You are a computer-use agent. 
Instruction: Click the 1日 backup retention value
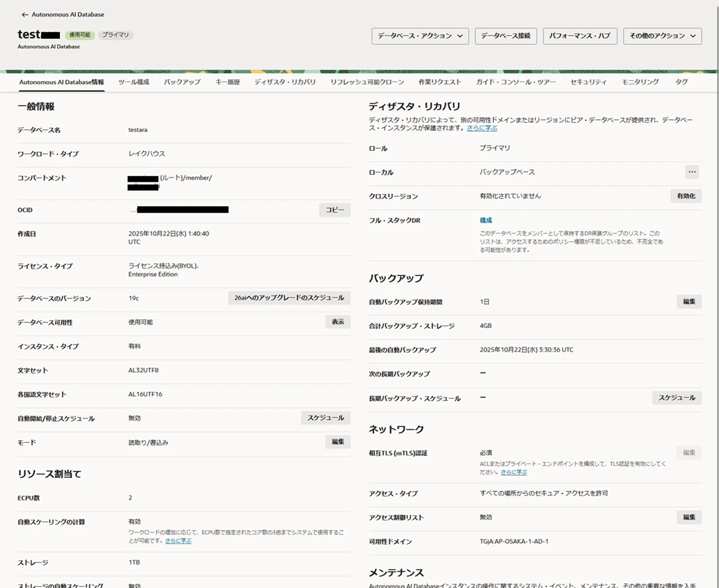point(485,302)
